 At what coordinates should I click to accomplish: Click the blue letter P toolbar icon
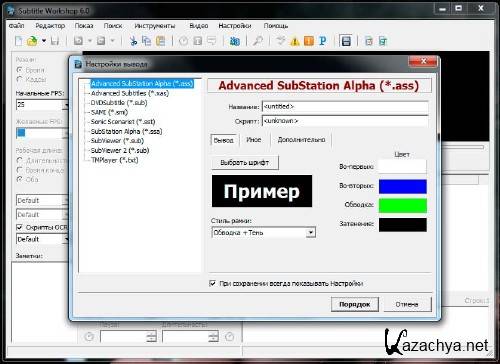coord(322,41)
